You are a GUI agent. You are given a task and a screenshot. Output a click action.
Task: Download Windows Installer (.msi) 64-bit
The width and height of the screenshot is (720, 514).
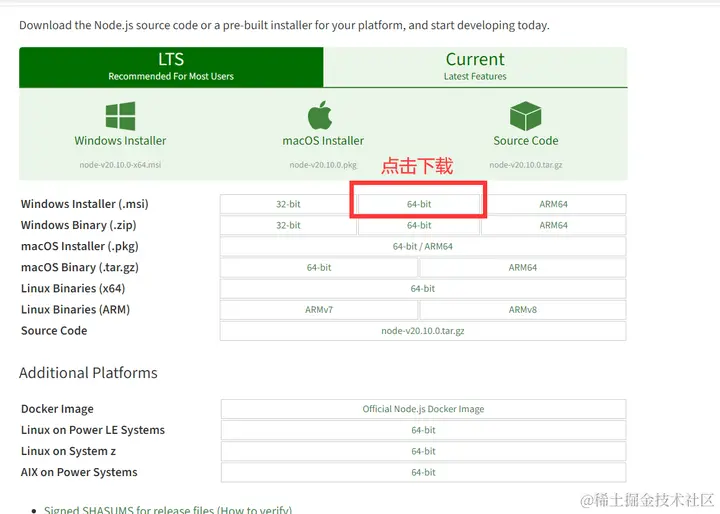tap(419, 204)
